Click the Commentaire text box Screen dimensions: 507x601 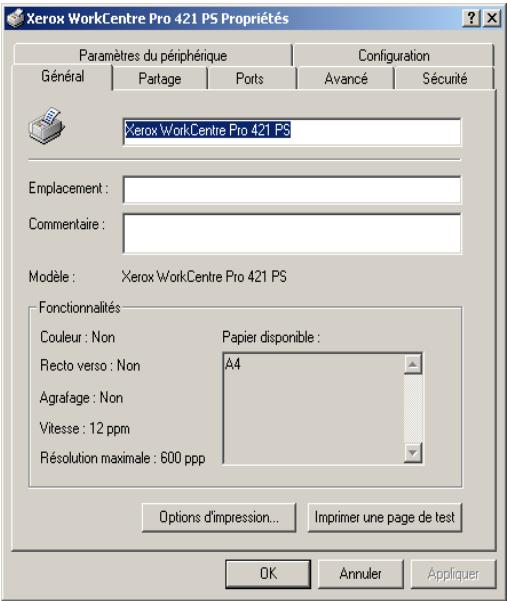pyautogui.click(x=292, y=233)
